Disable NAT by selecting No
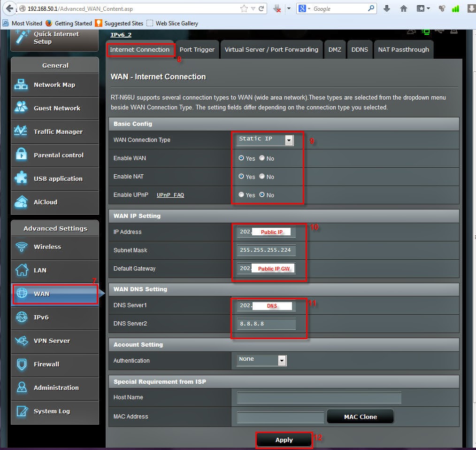 261,177
